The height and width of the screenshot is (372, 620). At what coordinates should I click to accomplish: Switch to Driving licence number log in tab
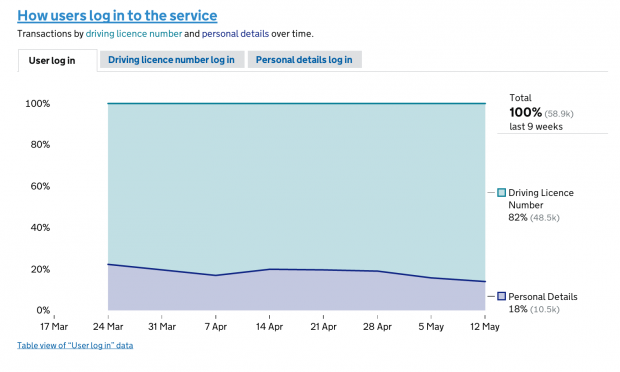pos(172,60)
